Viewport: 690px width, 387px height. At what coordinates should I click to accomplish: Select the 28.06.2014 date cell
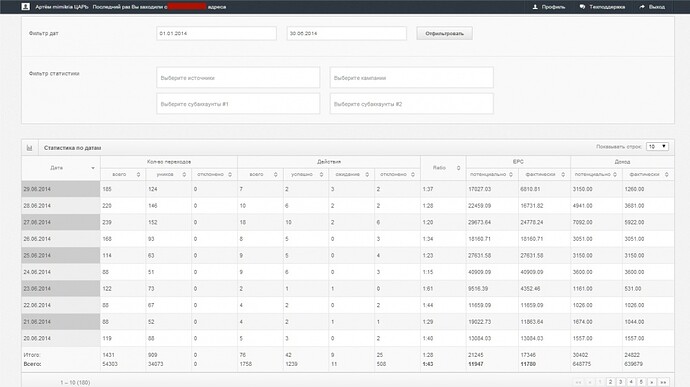pos(61,206)
